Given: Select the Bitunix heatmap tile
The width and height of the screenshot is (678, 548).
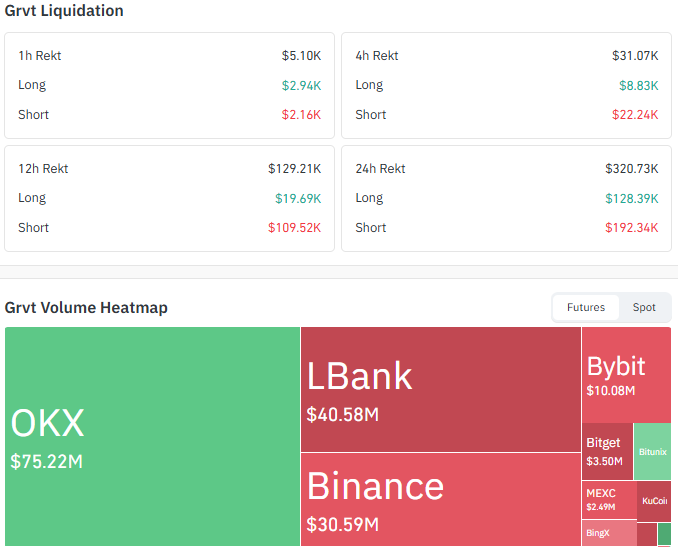Looking at the screenshot, I should [x=652, y=452].
